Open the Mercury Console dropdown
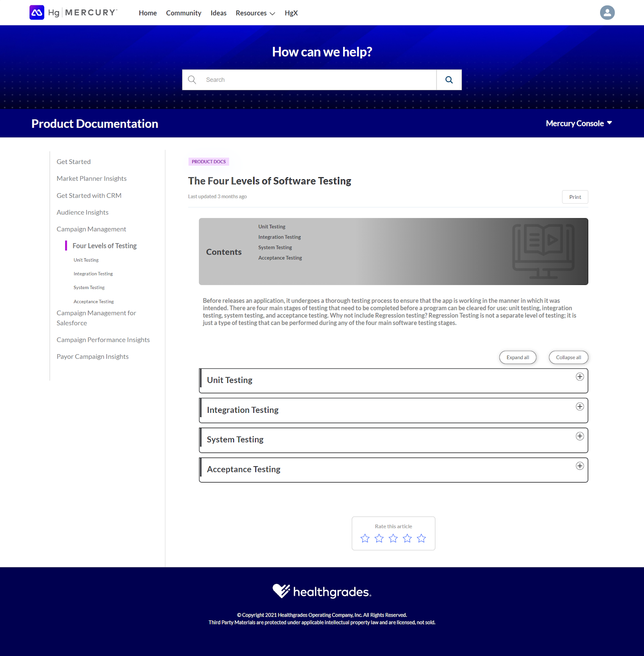The height and width of the screenshot is (656, 644). [579, 123]
